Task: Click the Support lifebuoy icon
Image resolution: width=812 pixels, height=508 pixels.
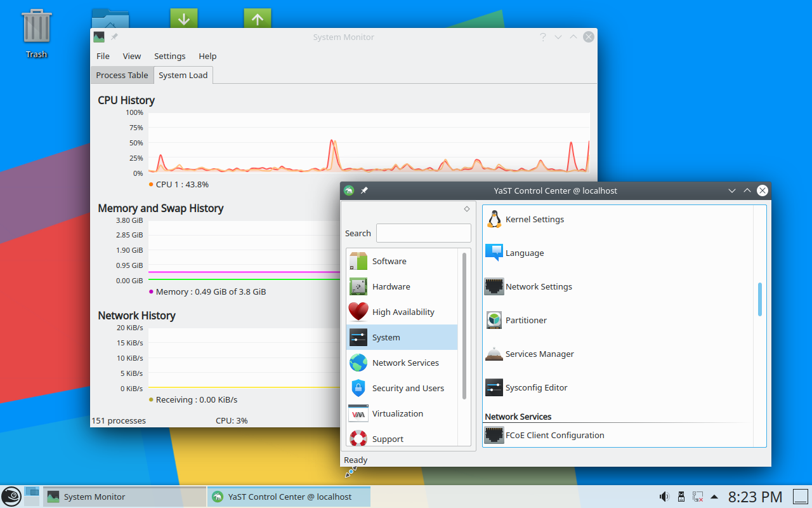Action: pos(358,439)
